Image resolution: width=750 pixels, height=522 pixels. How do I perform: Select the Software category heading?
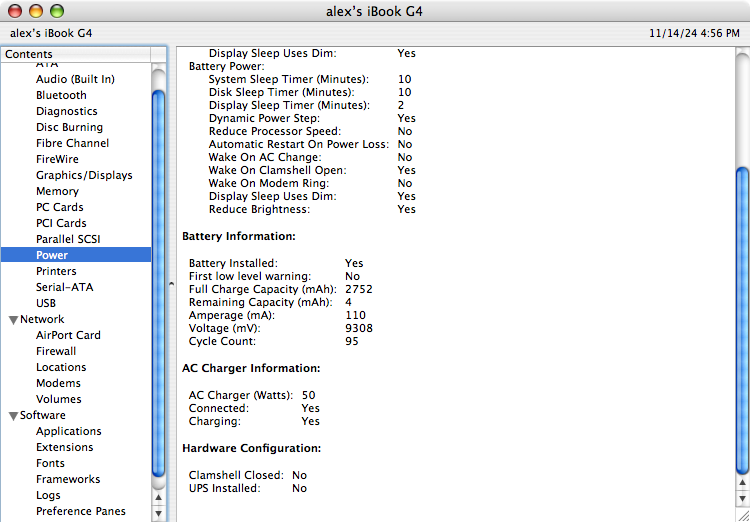(43, 415)
